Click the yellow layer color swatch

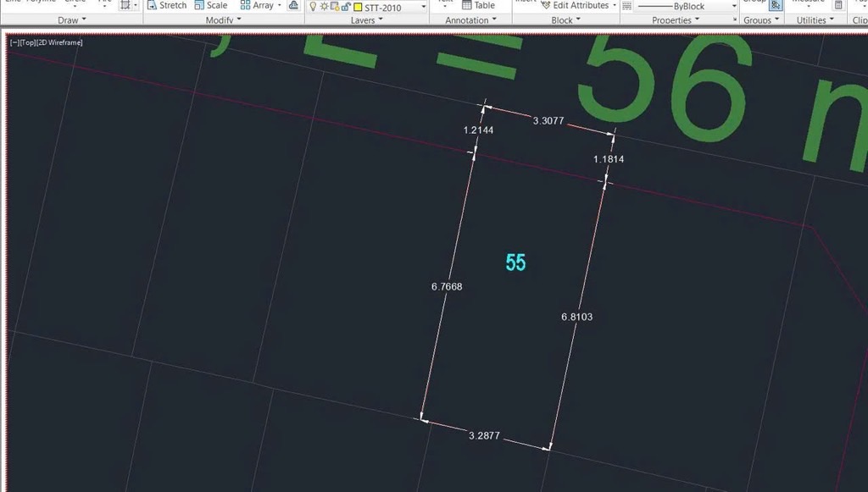358,7
